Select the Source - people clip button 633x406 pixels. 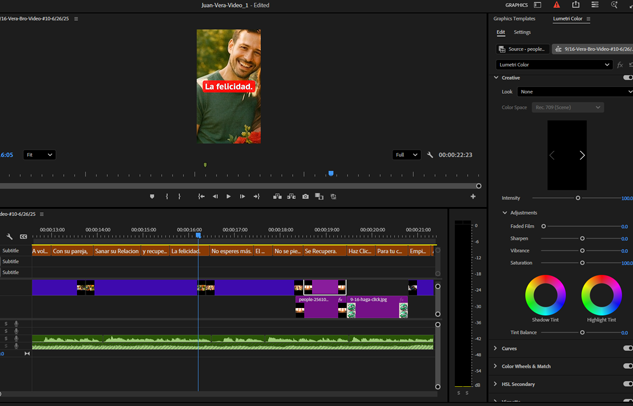(522, 49)
